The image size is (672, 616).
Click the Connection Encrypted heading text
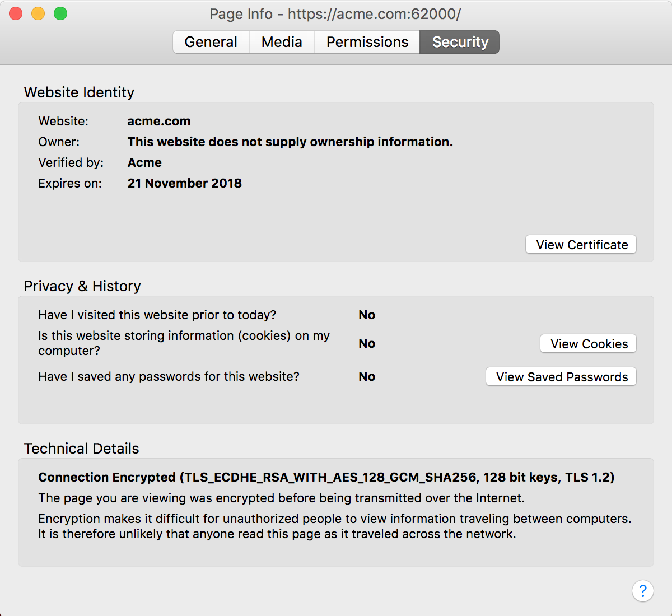326,477
